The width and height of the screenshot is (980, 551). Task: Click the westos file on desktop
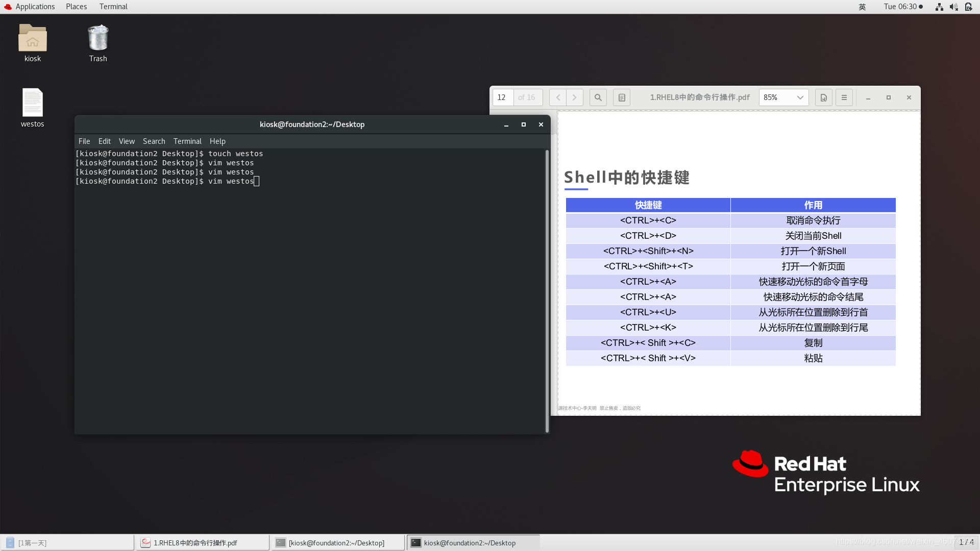(32, 107)
